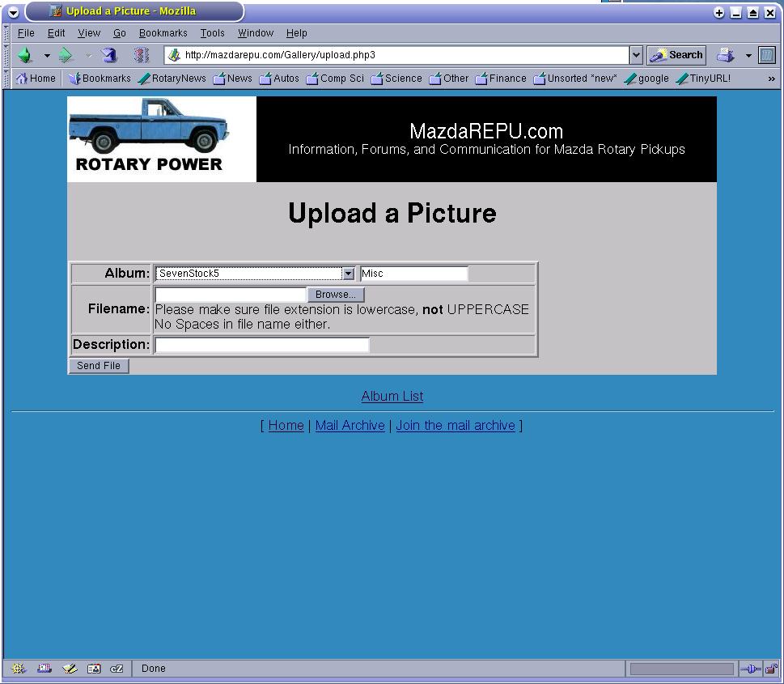Collapse the navigation toolbar via its grippy

point(6,55)
